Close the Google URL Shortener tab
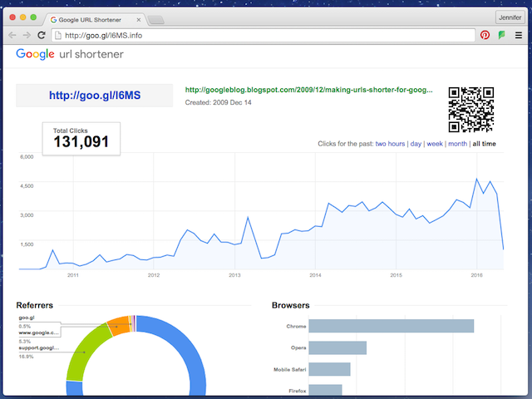 pyautogui.click(x=139, y=20)
